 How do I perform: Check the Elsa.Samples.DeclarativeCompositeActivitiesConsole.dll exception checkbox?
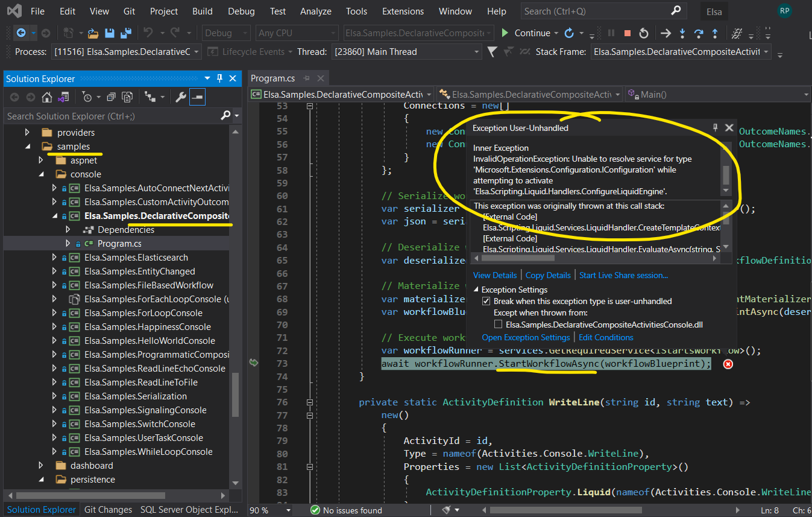point(498,325)
